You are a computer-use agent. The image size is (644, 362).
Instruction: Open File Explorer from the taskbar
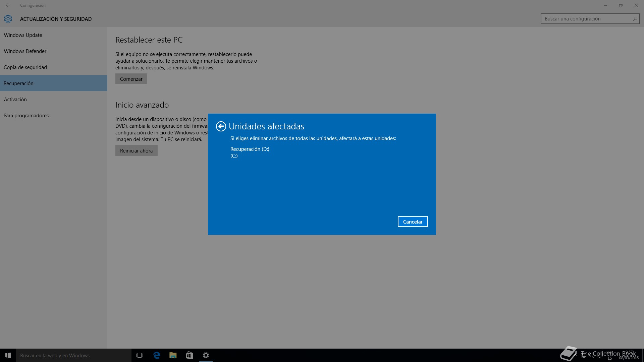tap(173, 355)
